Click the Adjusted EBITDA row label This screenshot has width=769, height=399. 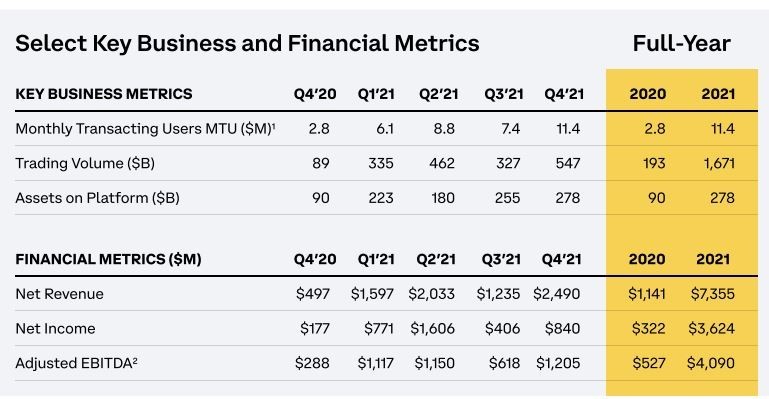[76, 363]
